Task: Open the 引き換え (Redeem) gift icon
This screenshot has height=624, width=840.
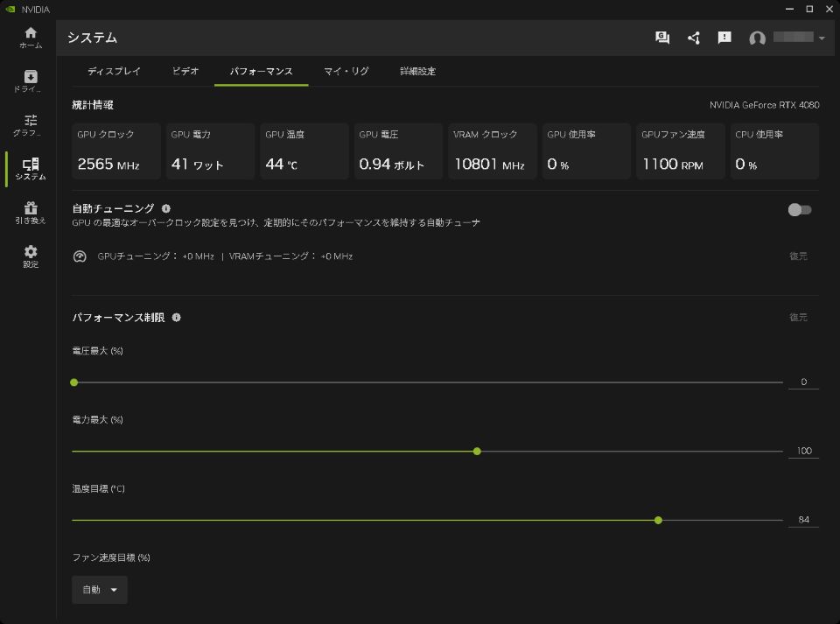Action: pos(31,213)
